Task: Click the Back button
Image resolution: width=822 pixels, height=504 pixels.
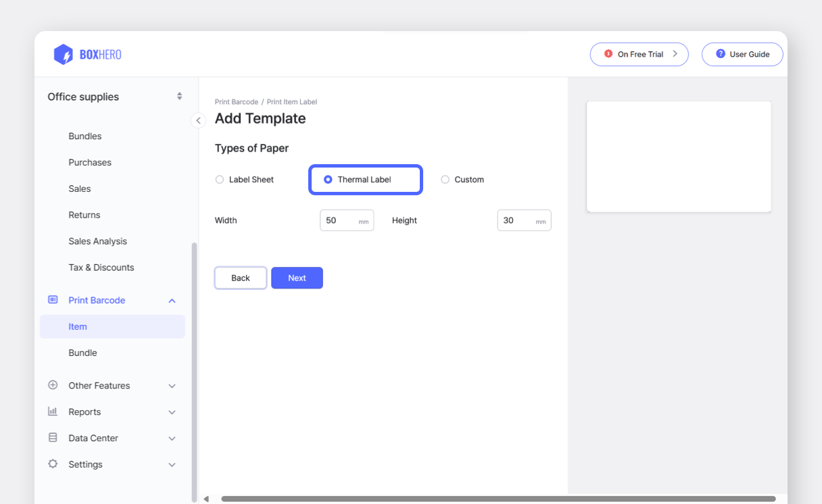Action: pyautogui.click(x=241, y=278)
